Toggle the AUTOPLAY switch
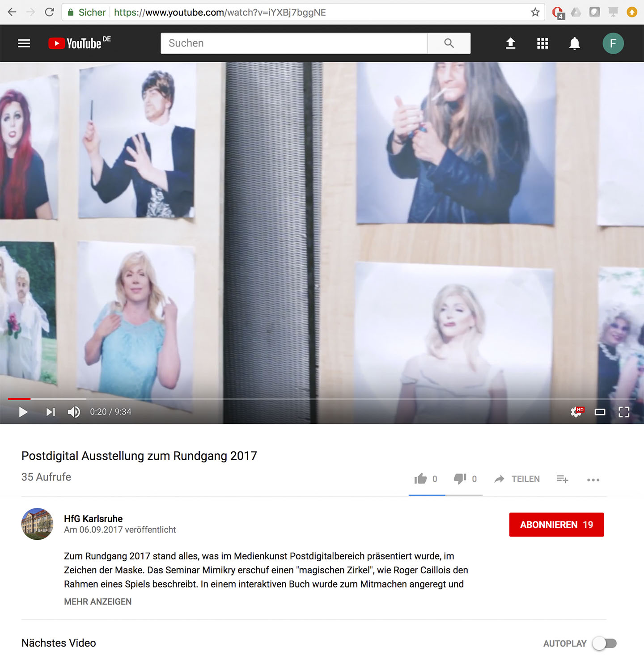This screenshot has width=644, height=656. [605, 643]
